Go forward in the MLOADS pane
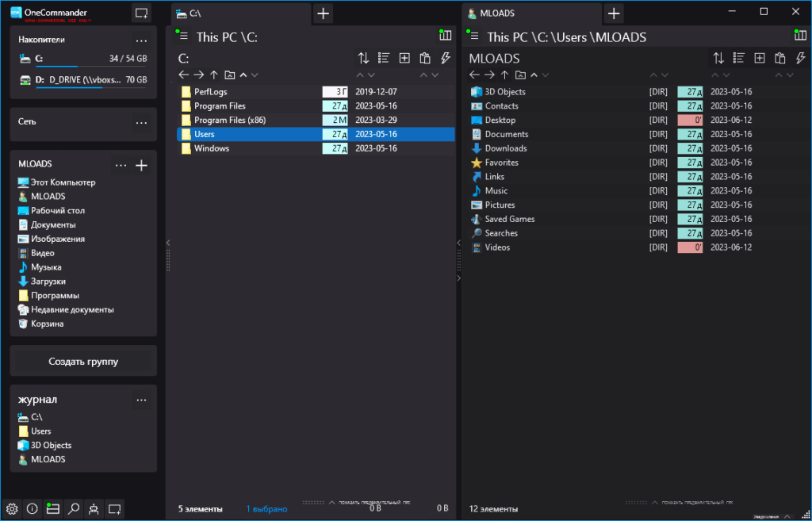812x521 pixels. (489, 75)
